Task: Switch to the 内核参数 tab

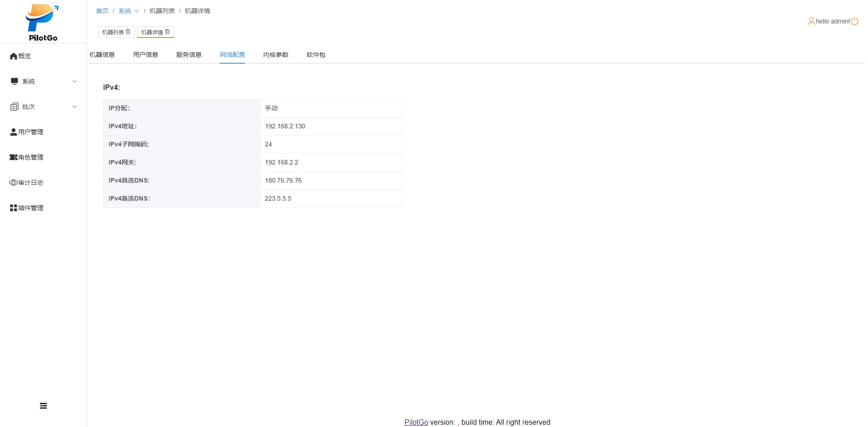Action: point(276,55)
